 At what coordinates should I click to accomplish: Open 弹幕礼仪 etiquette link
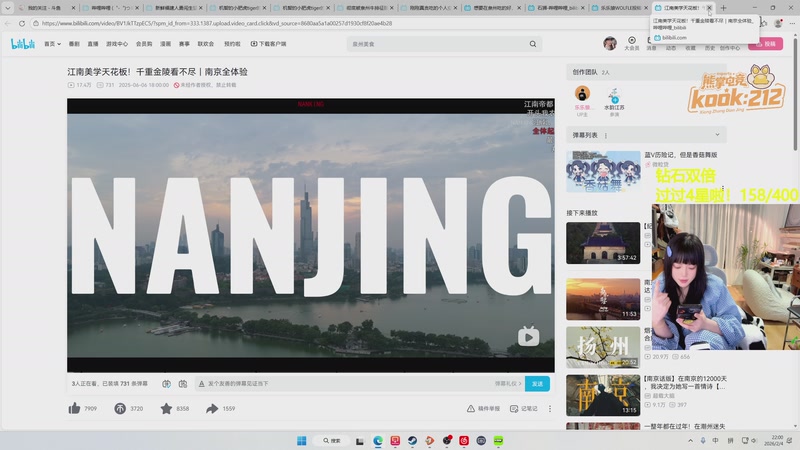(x=508, y=384)
